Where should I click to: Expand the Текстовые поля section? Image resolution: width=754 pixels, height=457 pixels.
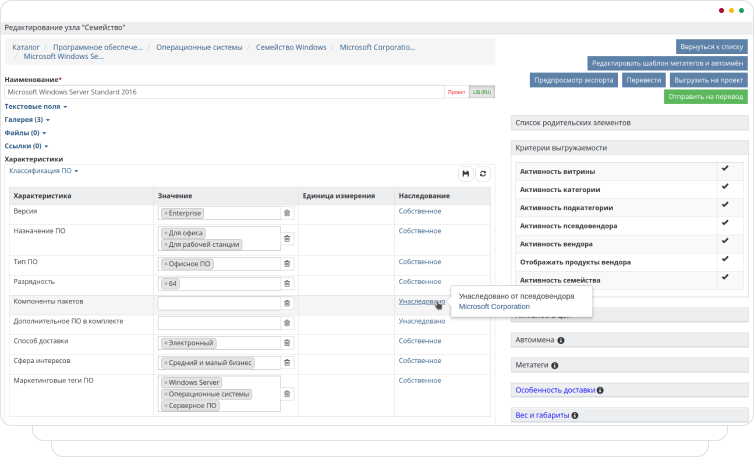36,106
